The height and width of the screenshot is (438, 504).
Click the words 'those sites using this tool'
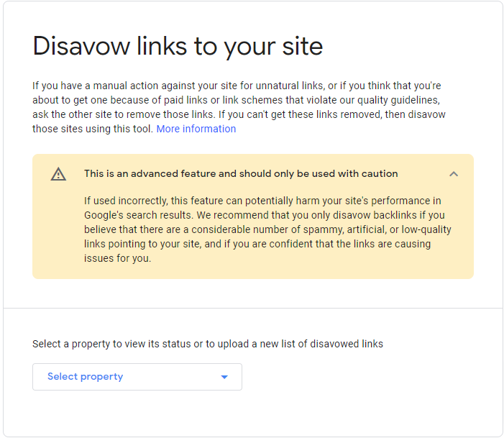pyautogui.click(x=91, y=129)
